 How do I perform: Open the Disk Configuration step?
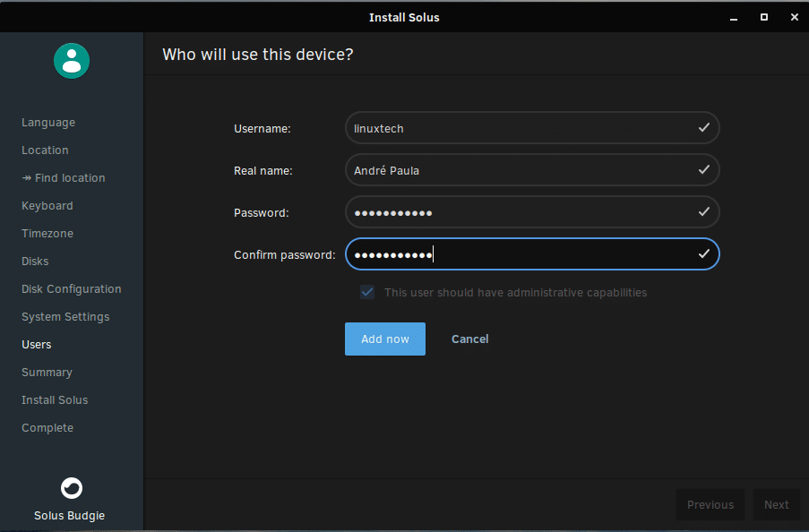click(72, 289)
